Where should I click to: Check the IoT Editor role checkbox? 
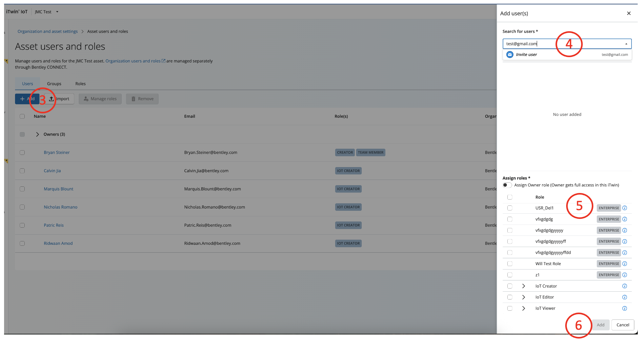[x=510, y=297]
